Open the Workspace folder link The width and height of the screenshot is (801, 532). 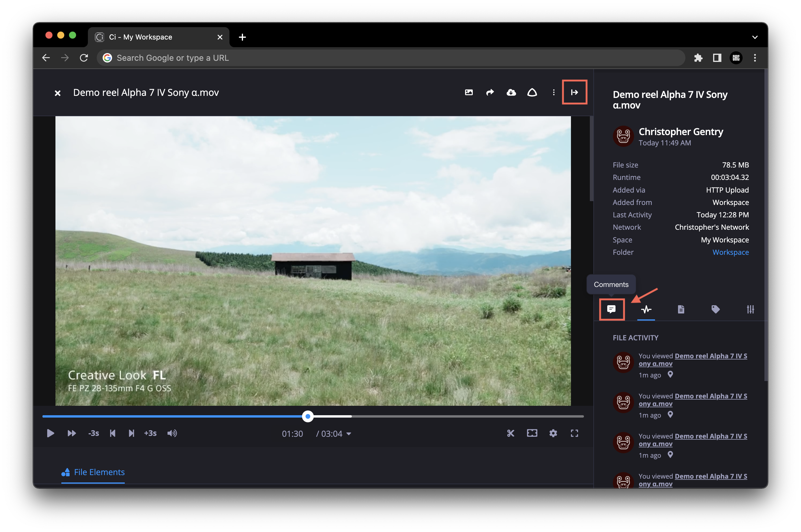coord(730,252)
